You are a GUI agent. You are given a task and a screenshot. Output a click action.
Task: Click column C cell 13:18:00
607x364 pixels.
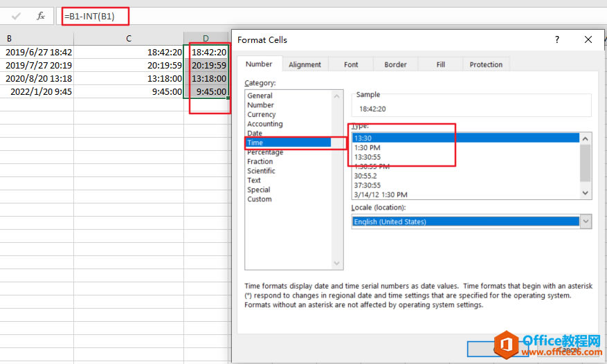[x=129, y=79]
